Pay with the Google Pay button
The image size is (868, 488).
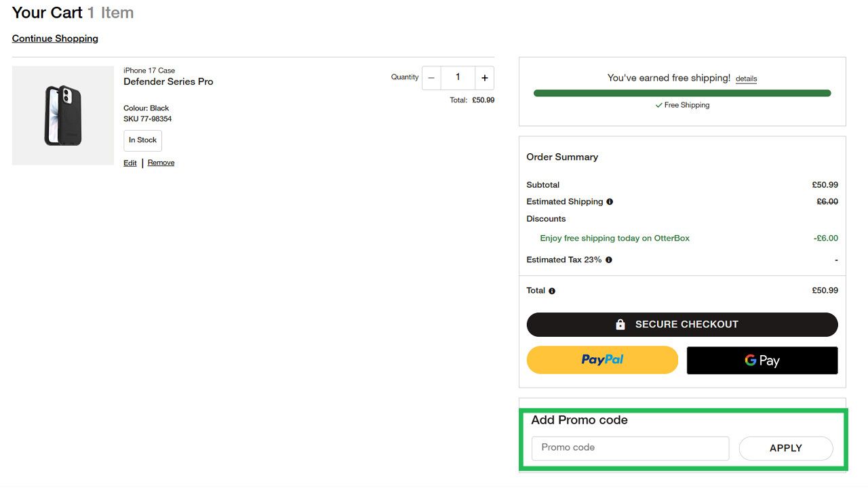pos(762,360)
